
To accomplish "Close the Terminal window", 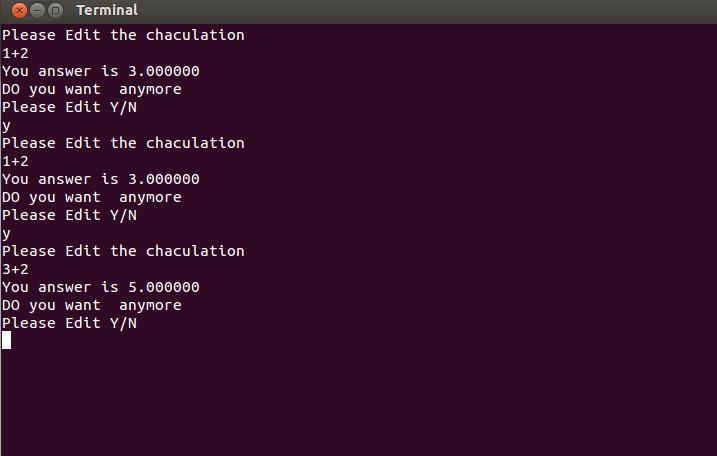I will (19, 10).
